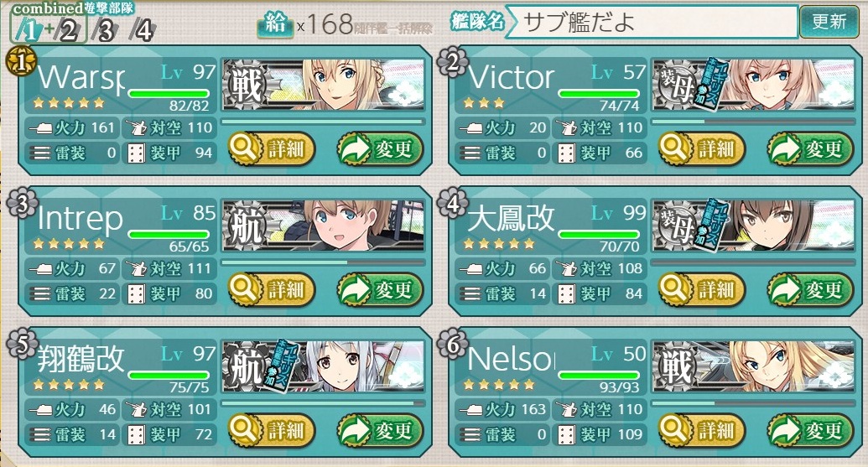The width and height of the screenshot is (868, 467).
Task: Click Warspite's battleship 戦 type icon
Action: point(245,86)
